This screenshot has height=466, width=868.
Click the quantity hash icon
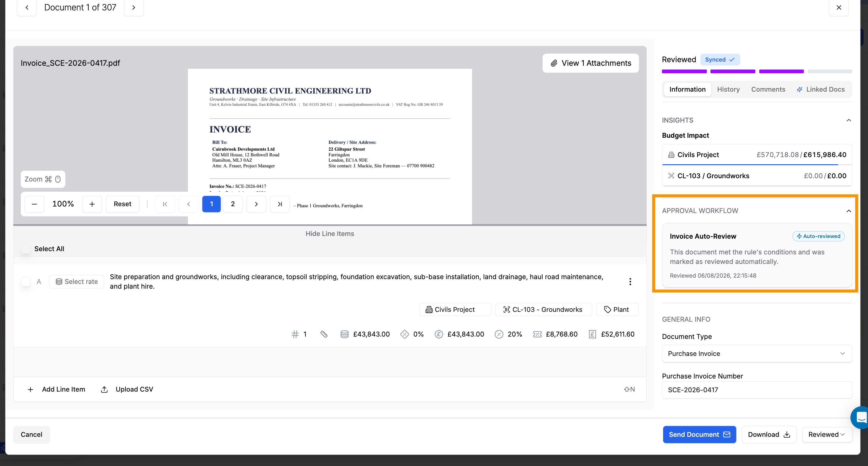(295, 334)
